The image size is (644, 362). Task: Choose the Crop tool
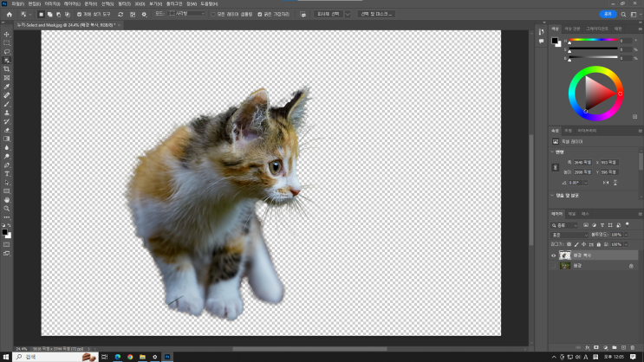click(7, 68)
